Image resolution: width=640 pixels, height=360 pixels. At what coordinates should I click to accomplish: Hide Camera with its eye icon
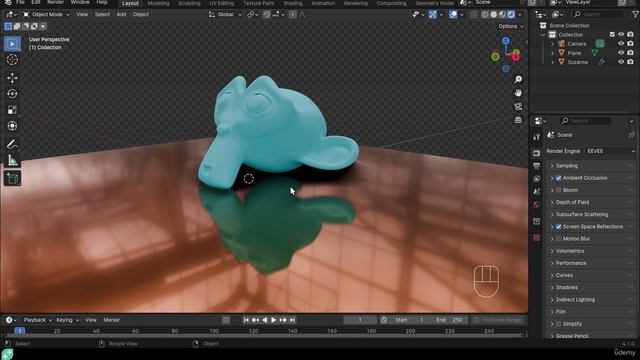pyautogui.click(x=621, y=44)
